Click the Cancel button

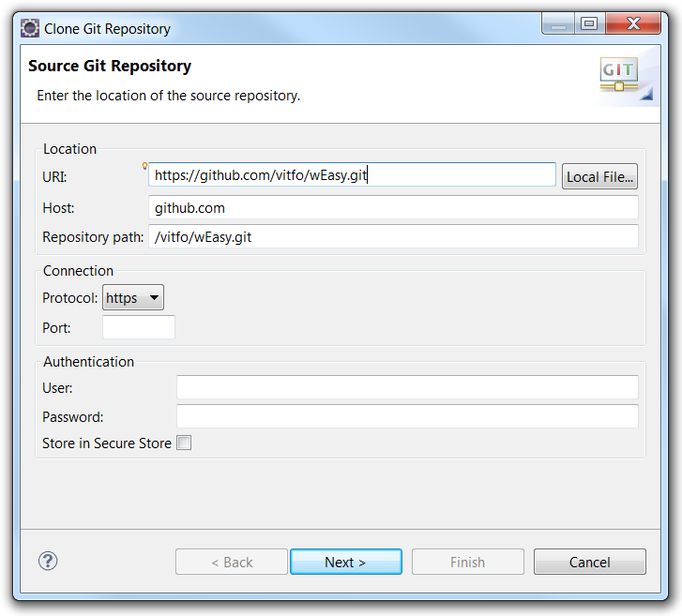tap(590, 562)
